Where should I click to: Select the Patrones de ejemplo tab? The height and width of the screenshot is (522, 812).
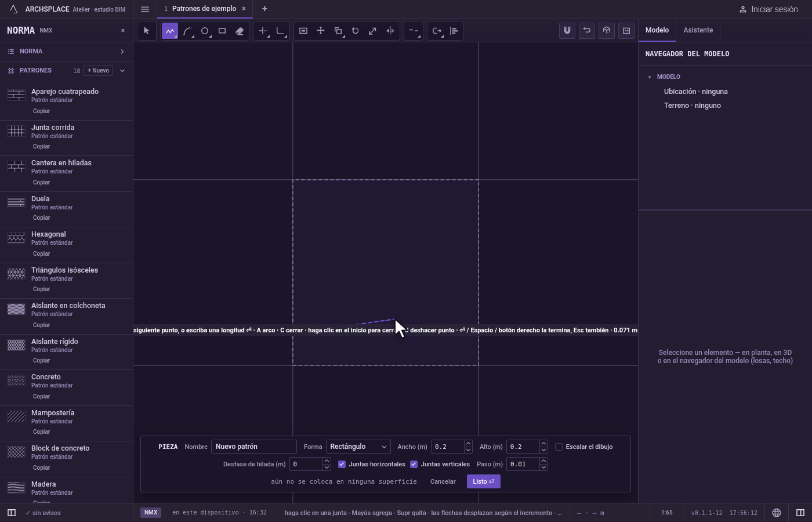click(x=204, y=9)
